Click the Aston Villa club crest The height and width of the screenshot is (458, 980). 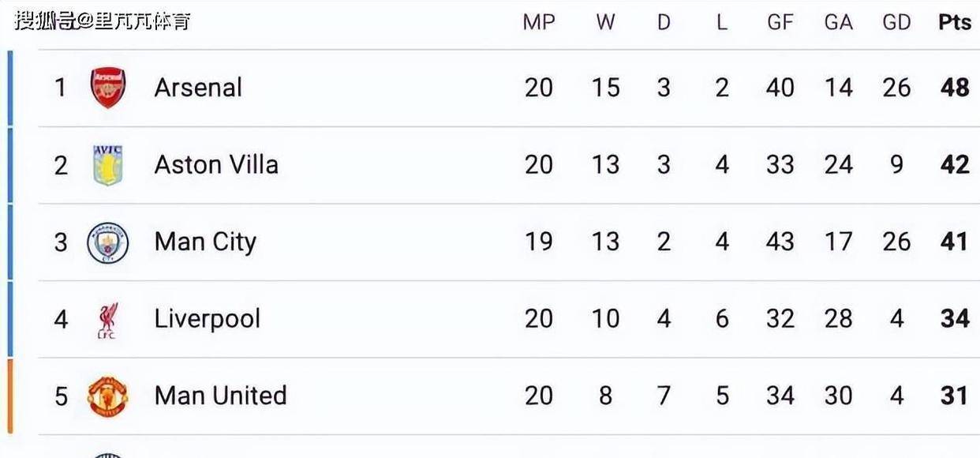point(108,165)
